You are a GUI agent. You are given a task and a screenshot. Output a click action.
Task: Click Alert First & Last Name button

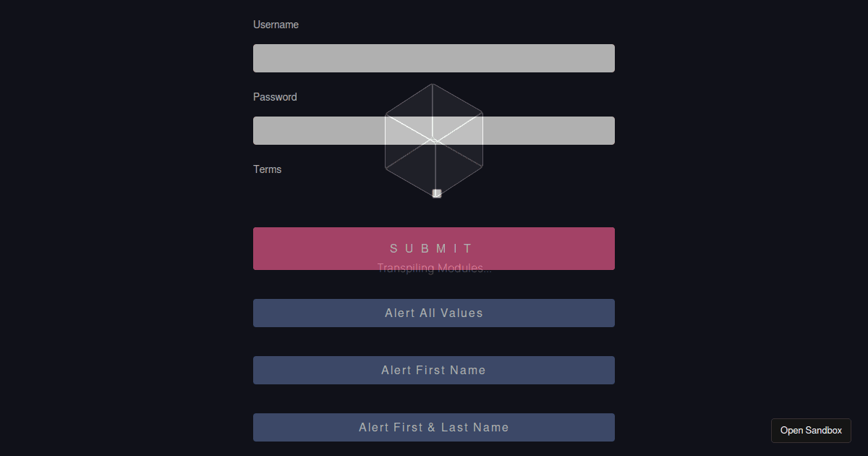434,427
